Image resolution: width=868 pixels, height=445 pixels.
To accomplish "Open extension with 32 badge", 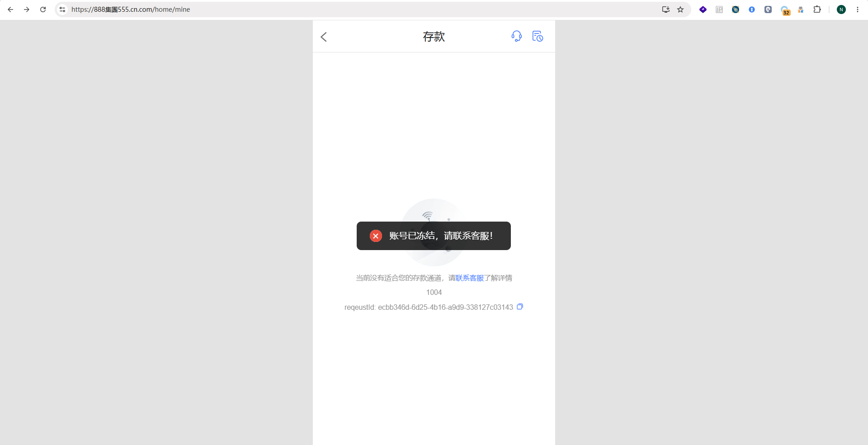I will click(x=785, y=10).
